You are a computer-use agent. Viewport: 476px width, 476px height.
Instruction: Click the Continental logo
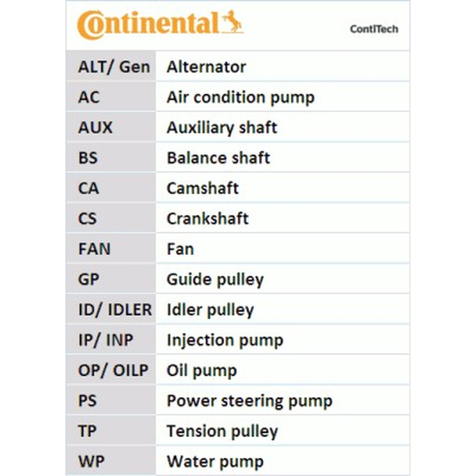149,25
